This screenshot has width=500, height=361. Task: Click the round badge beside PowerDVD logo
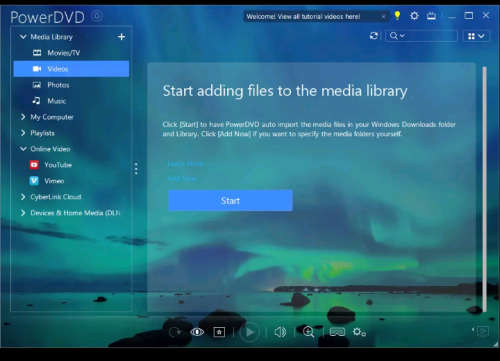pyautogui.click(x=97, y=16)
